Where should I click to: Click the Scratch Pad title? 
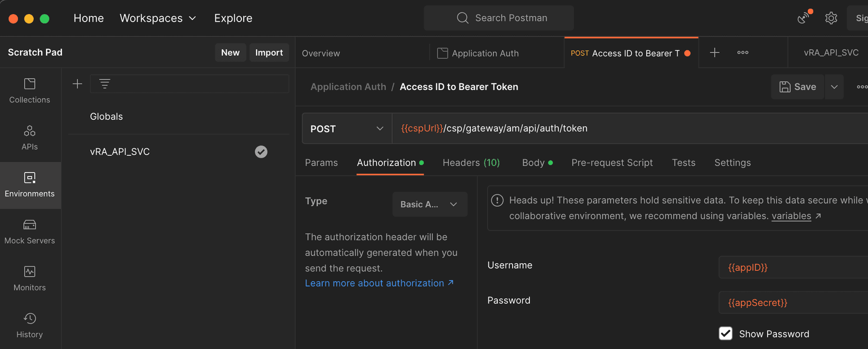click(x=35, y=53)
